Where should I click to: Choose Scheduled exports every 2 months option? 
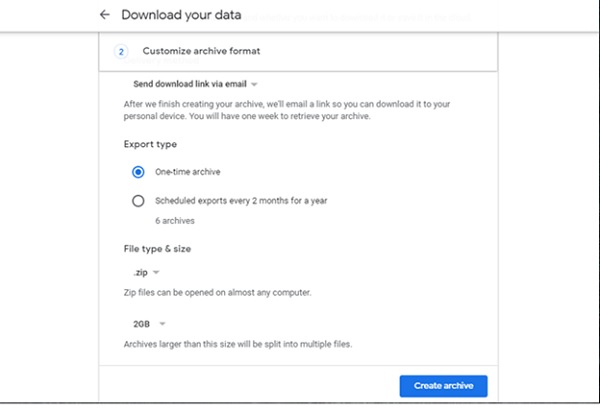tap(138, 201)
